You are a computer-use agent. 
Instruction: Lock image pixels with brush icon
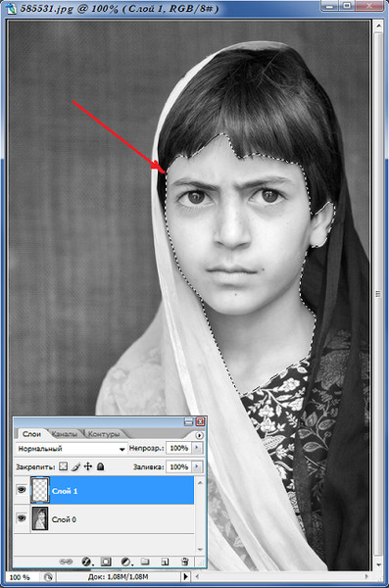pyautogui.click(x=75, y=466)
